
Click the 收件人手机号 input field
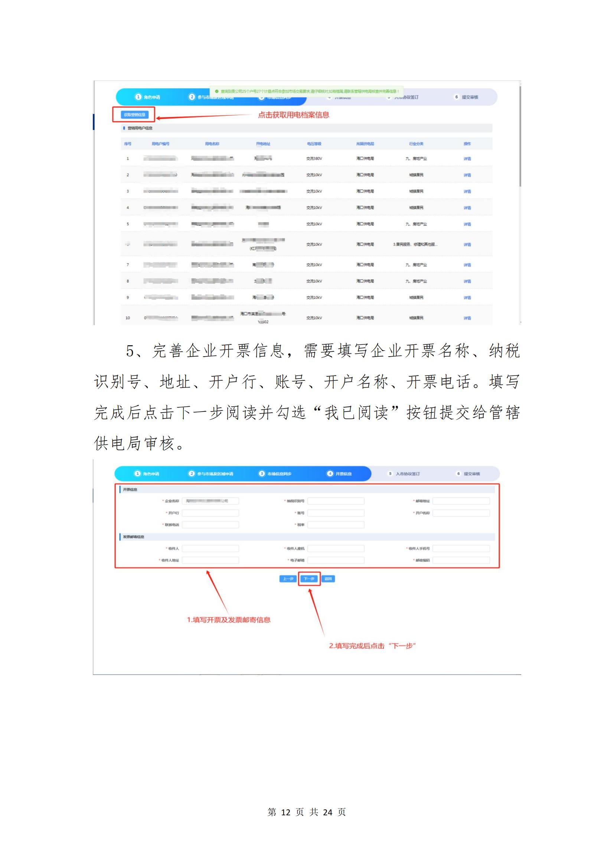461,548
